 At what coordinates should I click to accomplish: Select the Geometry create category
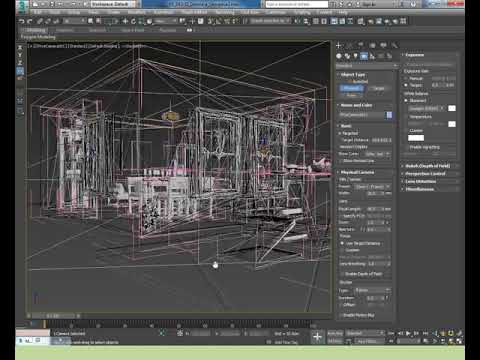tap(339, 56)
